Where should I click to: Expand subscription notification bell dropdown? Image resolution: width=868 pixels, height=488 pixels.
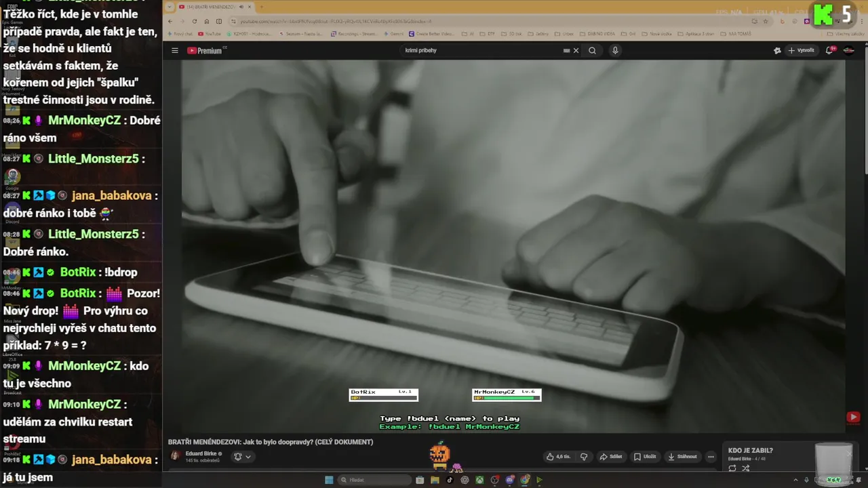[x=242, y=457]
